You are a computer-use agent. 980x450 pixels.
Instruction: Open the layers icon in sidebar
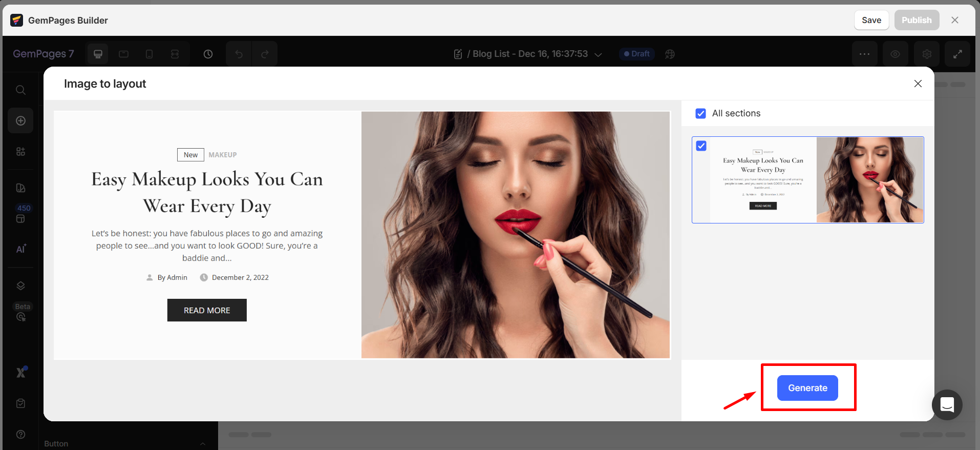click(20, 285)
